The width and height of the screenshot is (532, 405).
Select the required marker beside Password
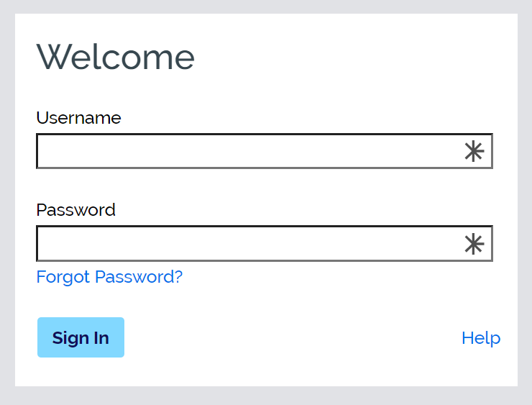(x=473, y=244)
